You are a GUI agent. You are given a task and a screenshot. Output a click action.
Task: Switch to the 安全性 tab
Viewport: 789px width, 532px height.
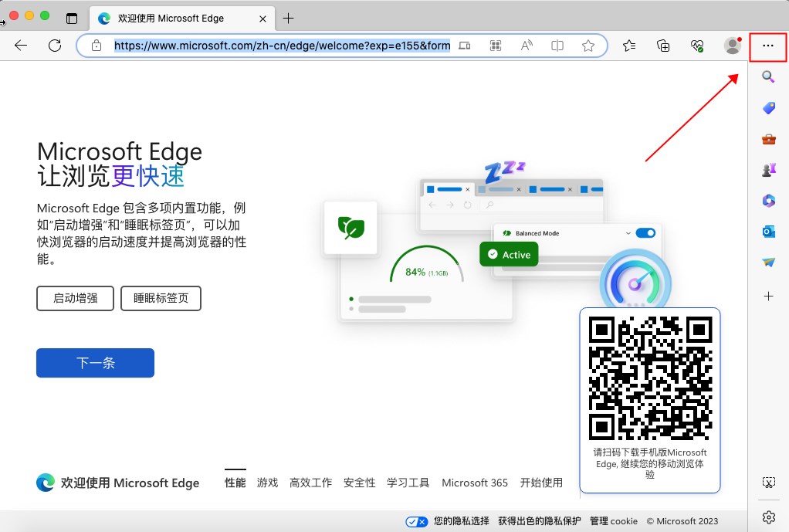359,483
